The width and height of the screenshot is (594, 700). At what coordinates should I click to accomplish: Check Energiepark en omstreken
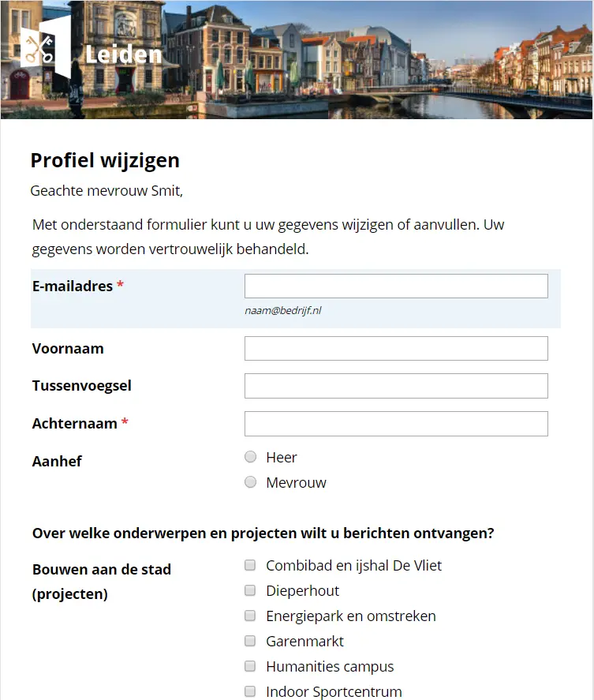251,616
